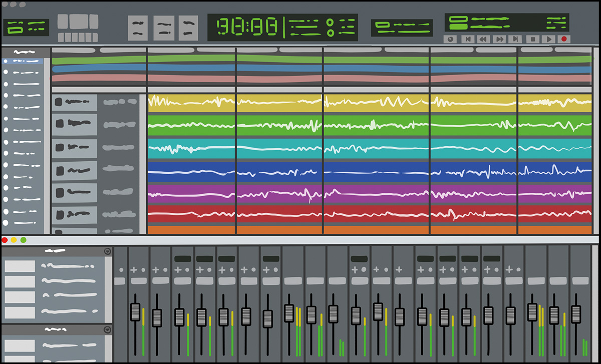The width and height of the screenshot is (601, 364).
Task: Click the first dark label box in mixer
Action: pos(183,259)
